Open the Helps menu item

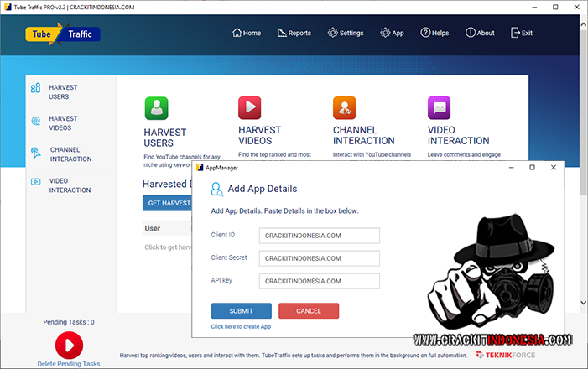coord(434,34)
